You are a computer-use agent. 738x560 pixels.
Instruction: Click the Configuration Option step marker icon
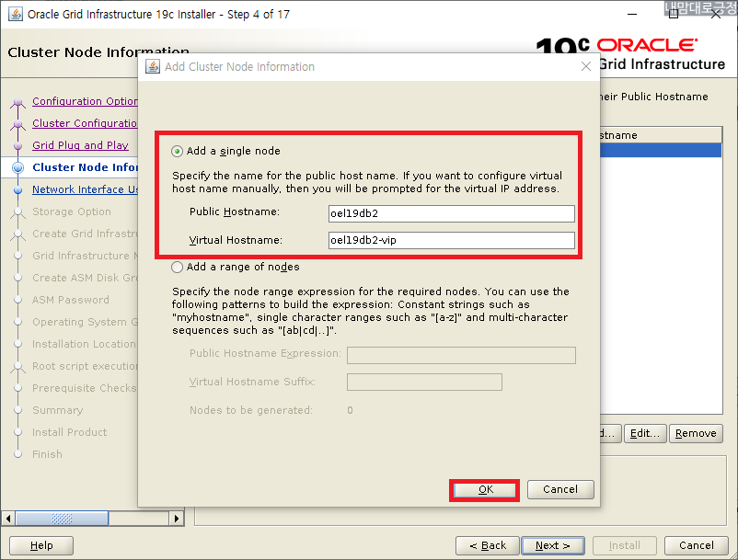click(17, 102)
